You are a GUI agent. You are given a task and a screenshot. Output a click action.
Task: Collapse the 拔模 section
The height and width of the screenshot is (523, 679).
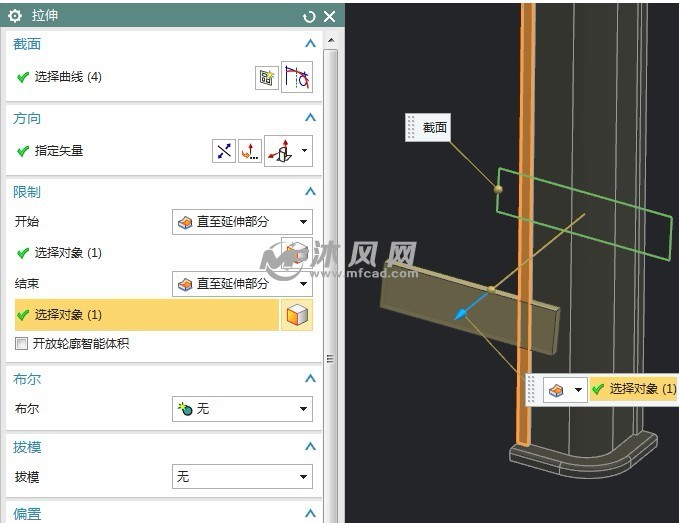310,446
